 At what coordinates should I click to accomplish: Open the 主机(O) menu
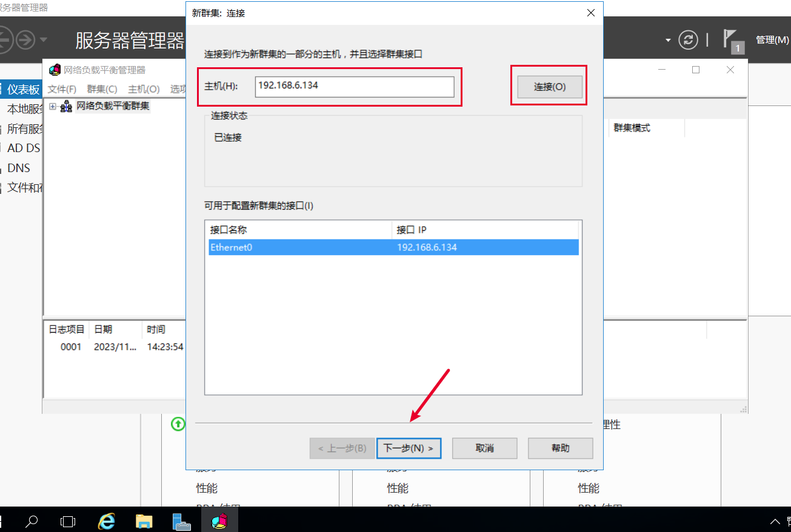pos(144,89)
